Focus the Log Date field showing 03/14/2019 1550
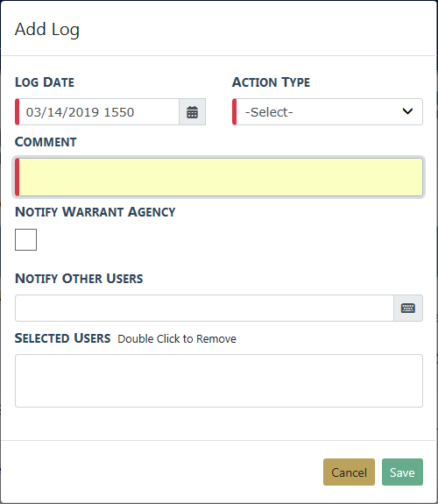This screenshot has height=504, width=438. [97, 112]
